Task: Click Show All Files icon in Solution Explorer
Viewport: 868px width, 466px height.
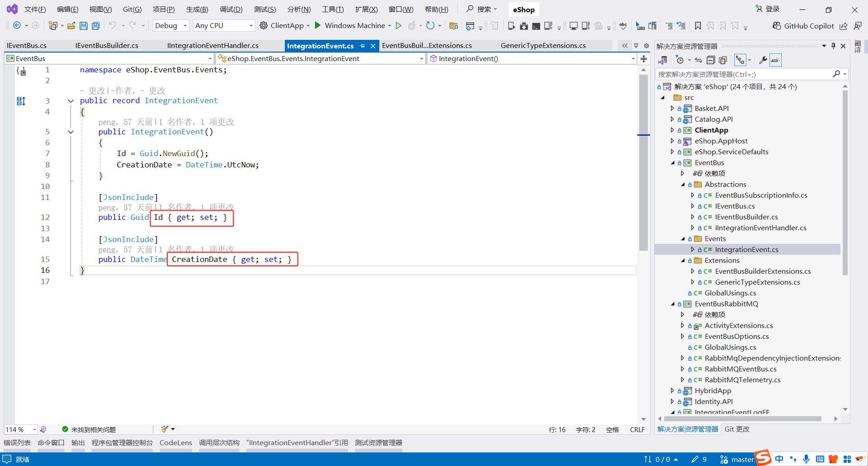Action: (723, 60)
